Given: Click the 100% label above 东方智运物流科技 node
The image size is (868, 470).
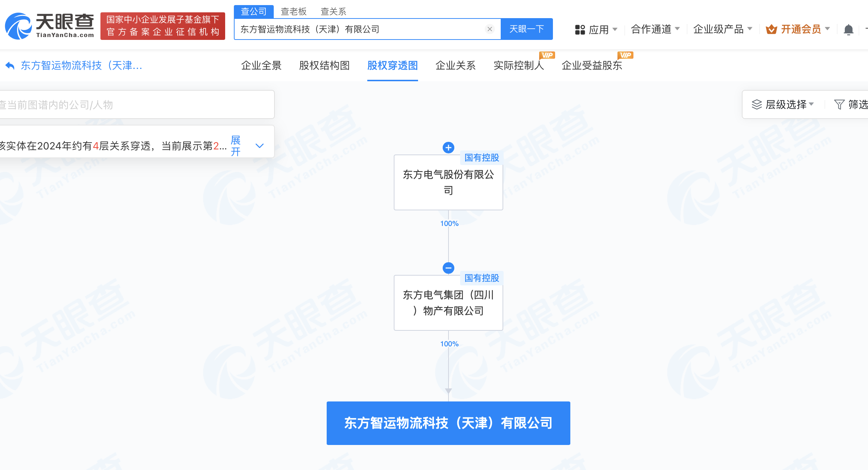Looking at the screenshot, I should pos(449,344).
